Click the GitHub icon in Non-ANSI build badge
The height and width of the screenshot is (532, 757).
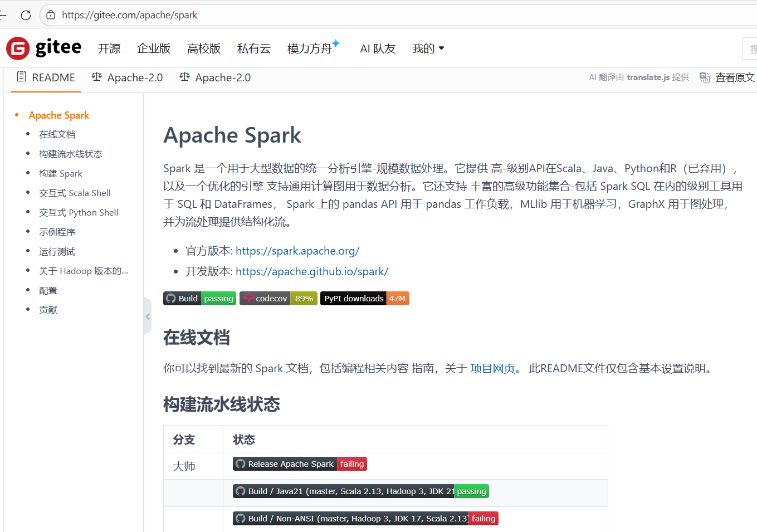[x=241, y=519]
